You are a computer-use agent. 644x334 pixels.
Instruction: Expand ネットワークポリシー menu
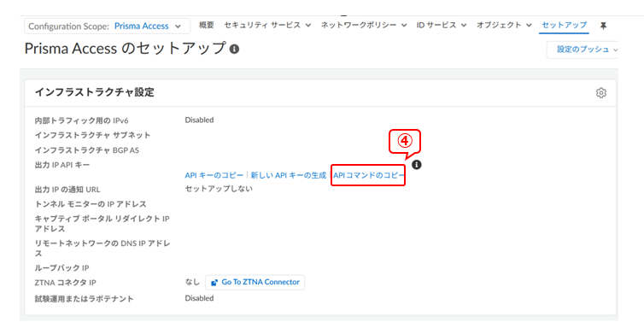point(364,26)
